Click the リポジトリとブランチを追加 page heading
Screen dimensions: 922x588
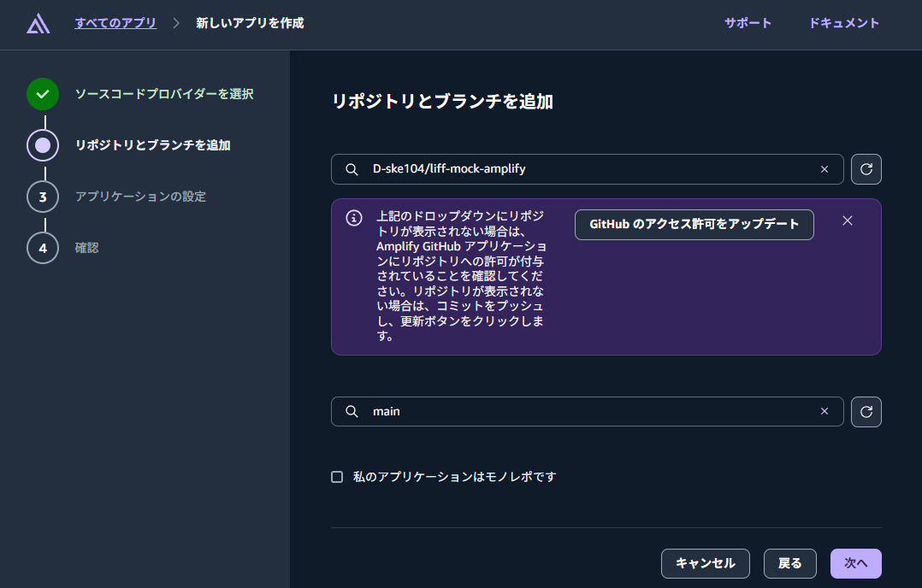[x=443, y=102]
